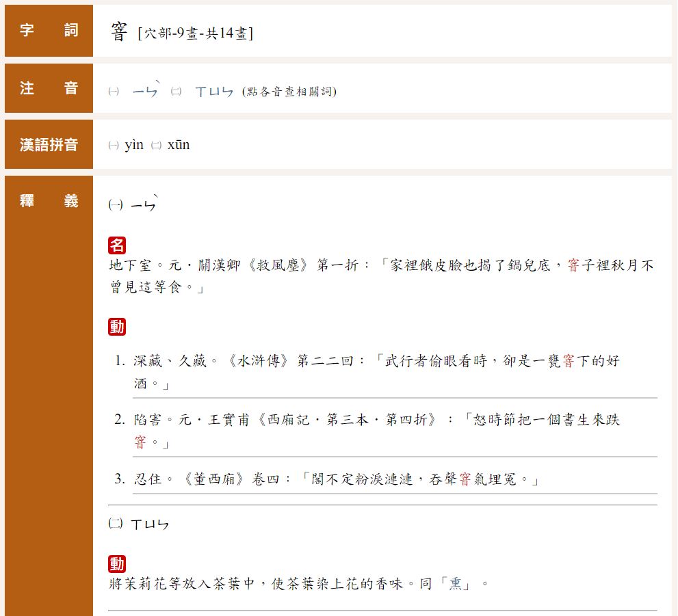678x616 pixels.
Task: Click highlighted 窨 in the 水滸傳 quote
Action: click(568, 361)
